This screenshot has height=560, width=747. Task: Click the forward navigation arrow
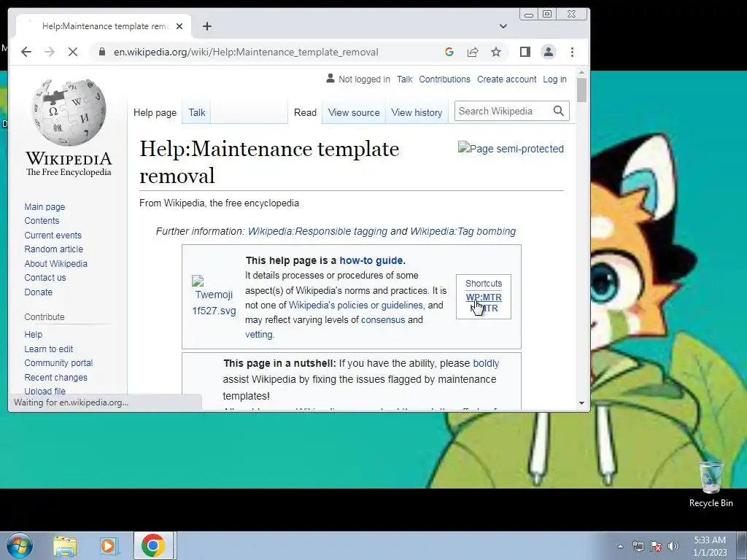pyautogui.click(x=50, y=52)
